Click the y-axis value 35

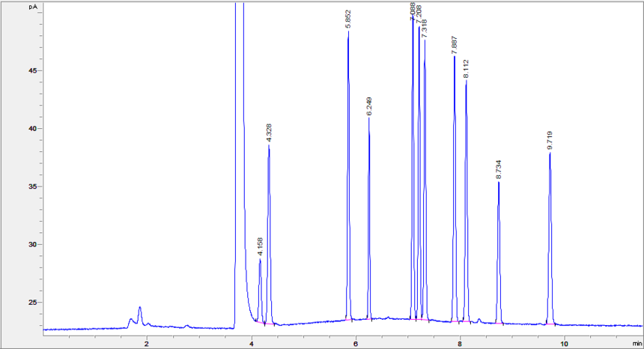(x=33, y=186)
